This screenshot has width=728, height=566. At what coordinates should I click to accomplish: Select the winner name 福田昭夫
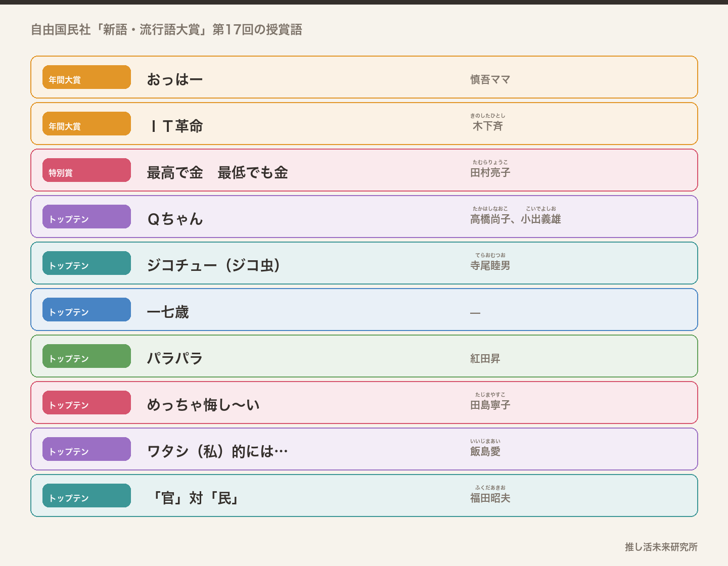point(490,498)
